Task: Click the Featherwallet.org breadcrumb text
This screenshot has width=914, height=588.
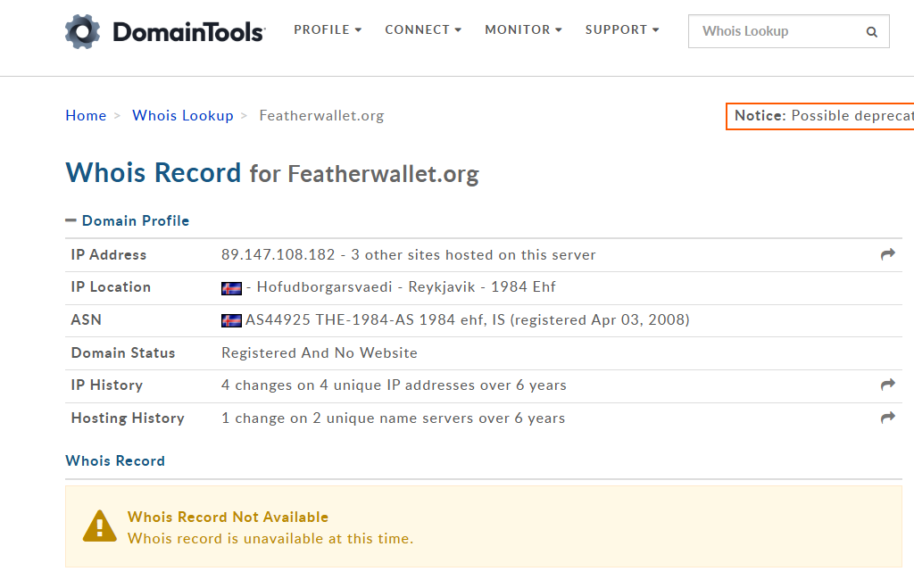Action: pos(321,115)
